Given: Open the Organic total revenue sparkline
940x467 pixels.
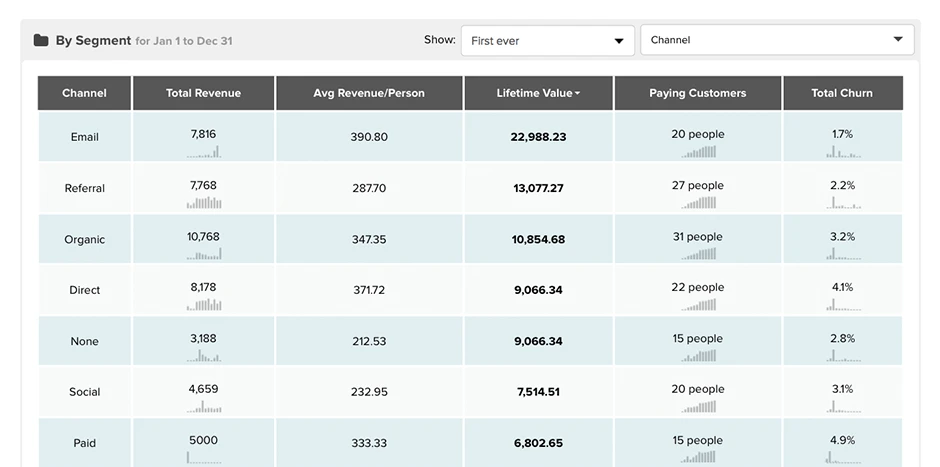Looking at the screenshot, I should (x=204, y=254).
